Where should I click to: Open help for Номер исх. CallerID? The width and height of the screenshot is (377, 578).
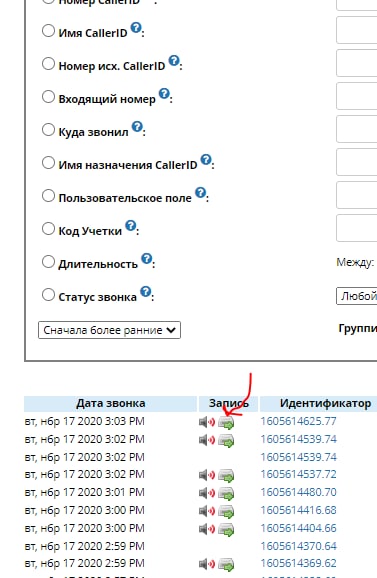[x=174, y=60]
